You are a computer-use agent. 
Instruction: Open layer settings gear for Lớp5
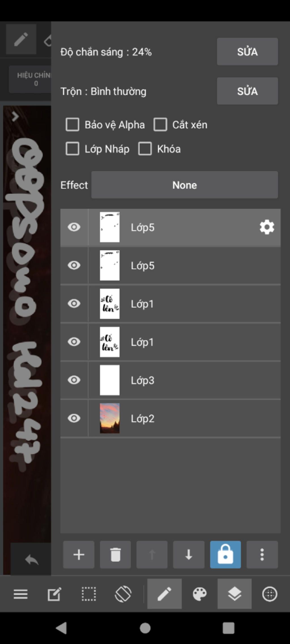tap(267, 227)
